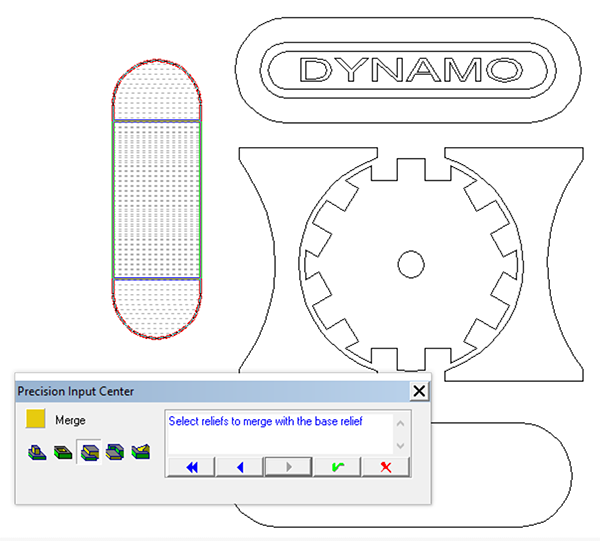Image resolution: width=600 pixels, height=541 pixels.
Task: Select the fourth merge mode icon
Action: point(115,452)
